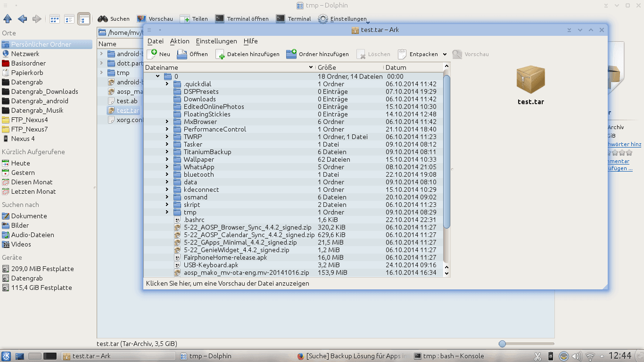644x362 pixels.
Task: Sort by Dateiname column header
Action: pyautogui.click(x=229, y=67)
